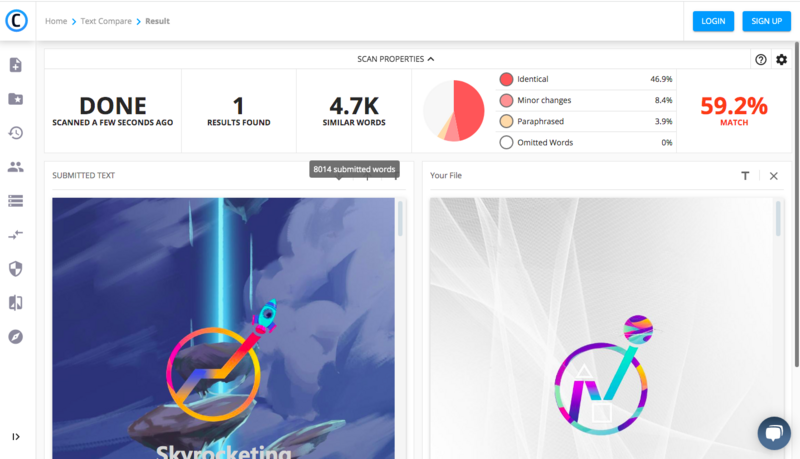This screenshot has height=459, width=800.
Task: Open scan settings gear icon
Action: point(782,60)
